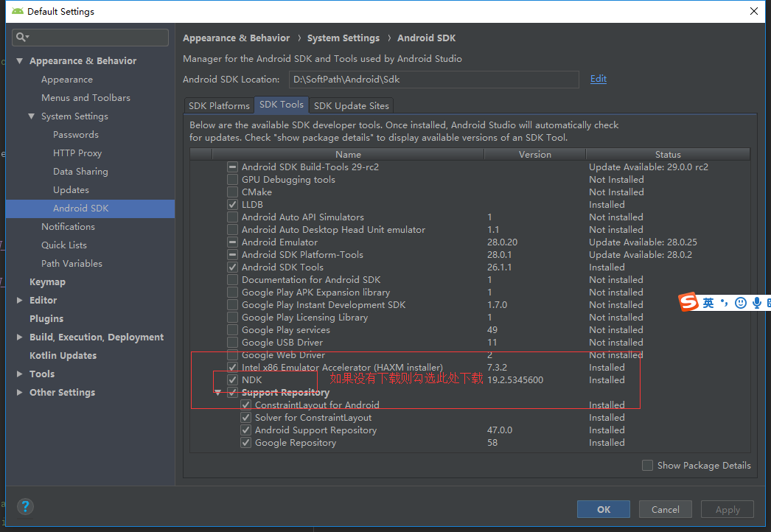This screenshot has width=771, height=532.
Task: Click the OK button
Action: 604,509
